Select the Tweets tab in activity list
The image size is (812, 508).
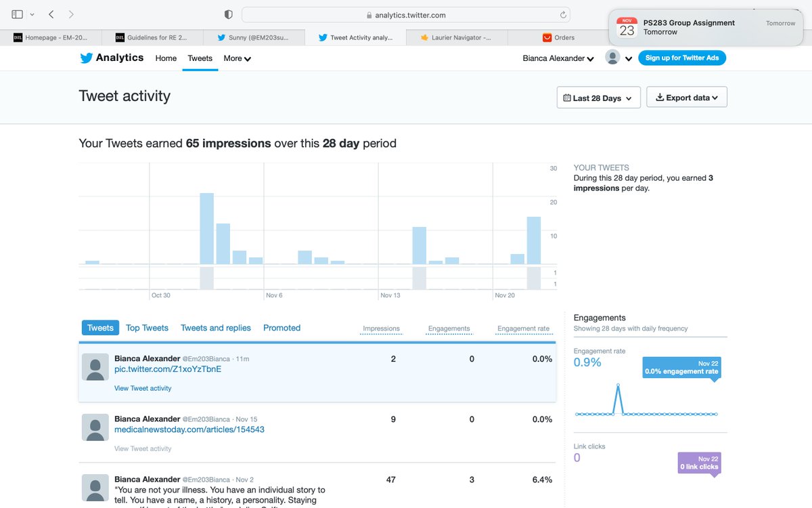(x=100, y=328)
